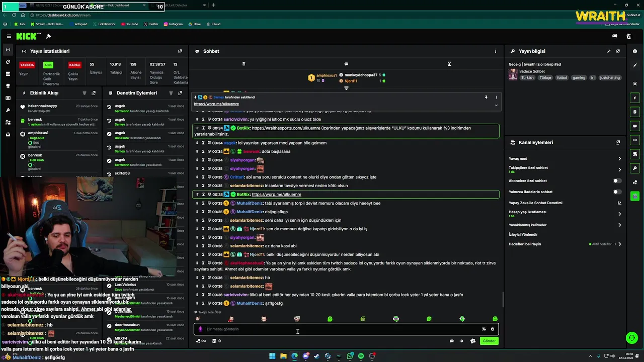This screenshot has width=644, height=362.
Task: Open a new browser tab
Action: tap(213, 5)
